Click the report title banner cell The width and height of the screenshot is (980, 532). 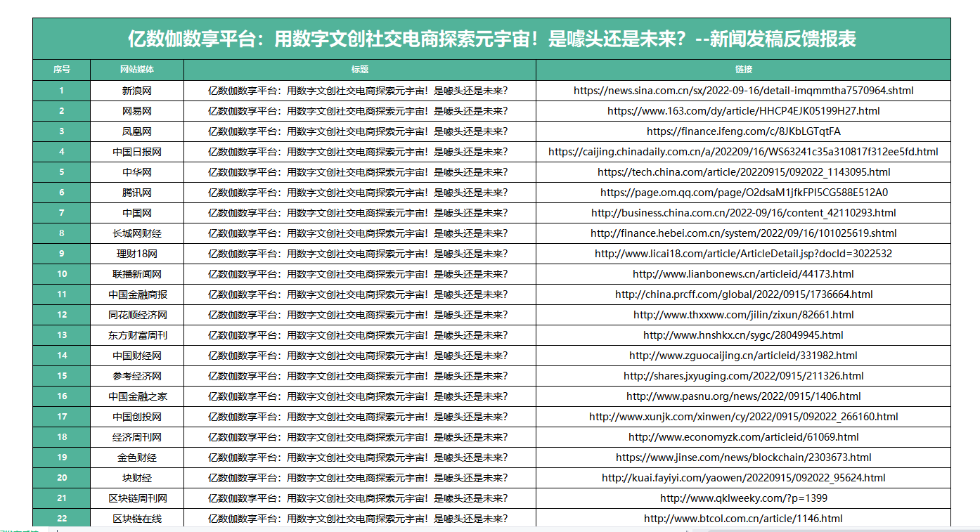(x=491, y=39)
